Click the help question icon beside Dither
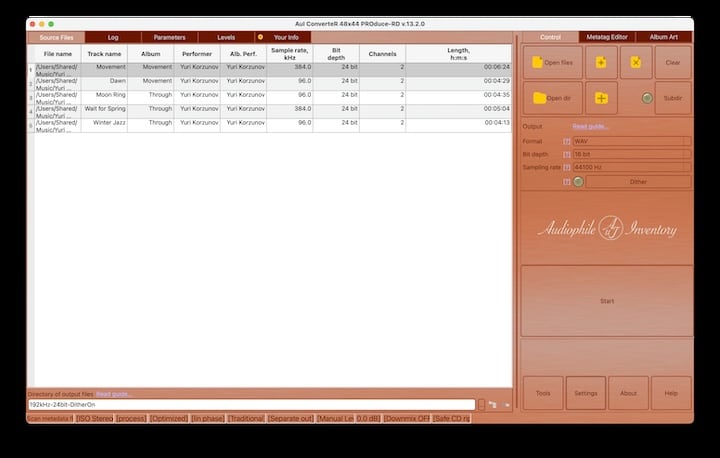The height and width of the screenshot is (458, 720). [x=567, y=182]
